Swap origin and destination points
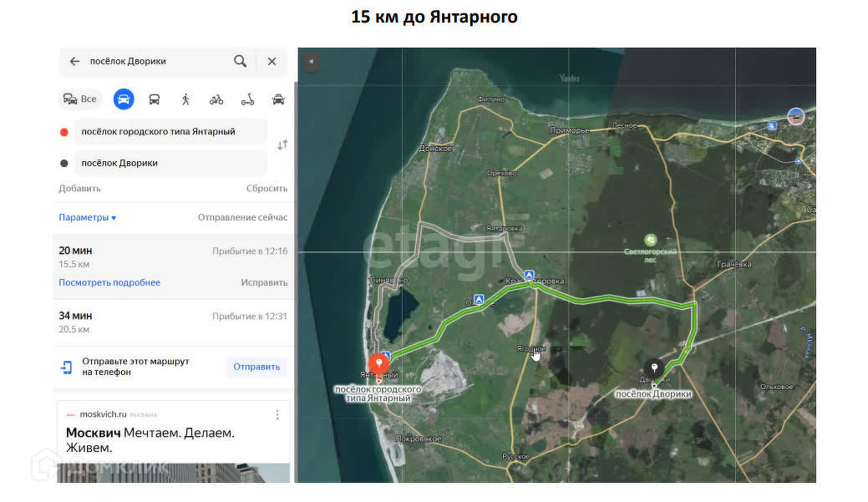 282,145
